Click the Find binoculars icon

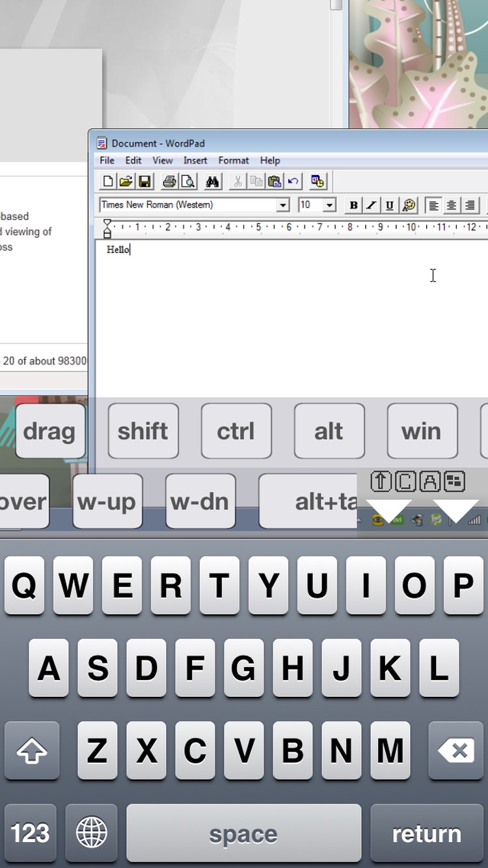pyautogui.click(x=212, y=182)
